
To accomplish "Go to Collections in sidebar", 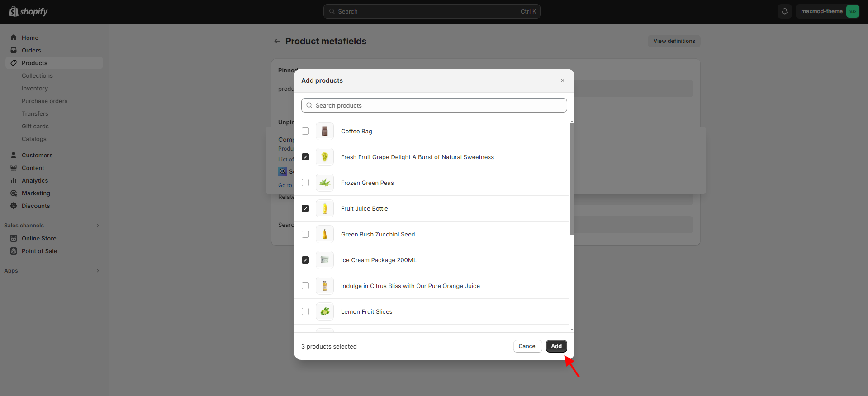I will (37, 75).
